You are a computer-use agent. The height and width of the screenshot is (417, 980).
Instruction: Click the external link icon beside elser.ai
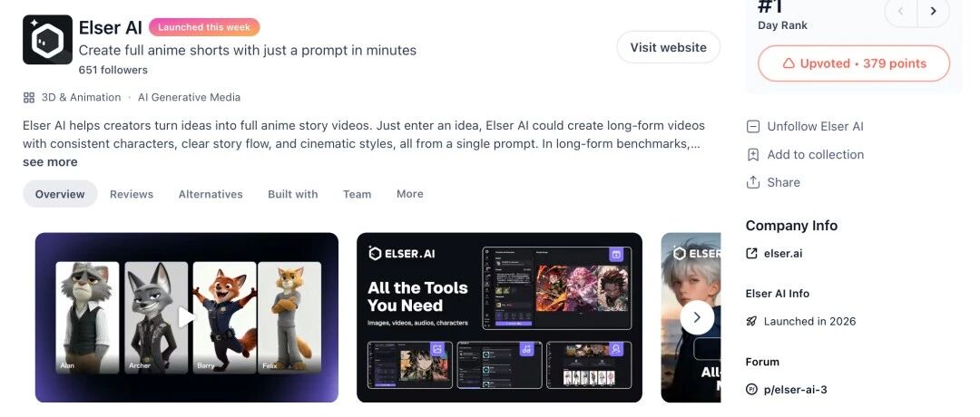[752, 254]
